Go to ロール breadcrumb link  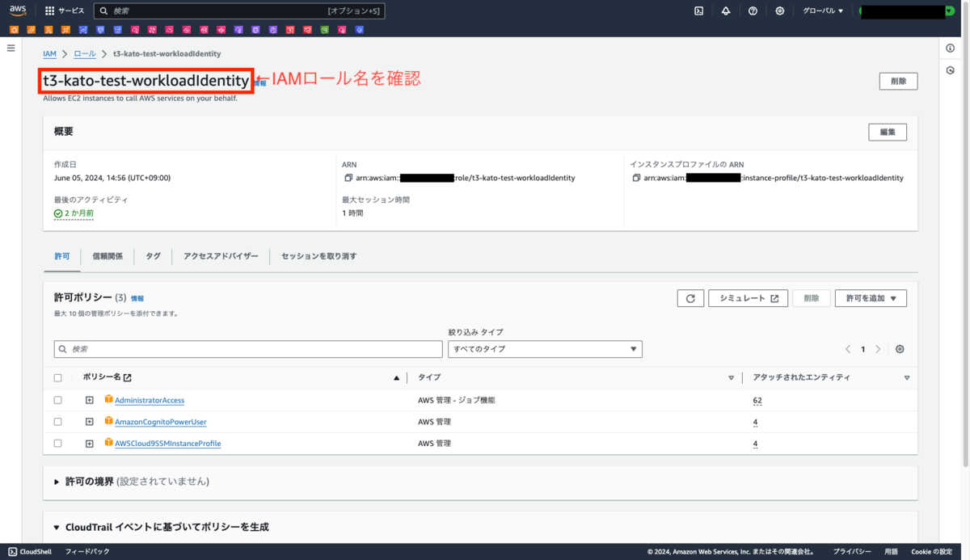(85, 53)
